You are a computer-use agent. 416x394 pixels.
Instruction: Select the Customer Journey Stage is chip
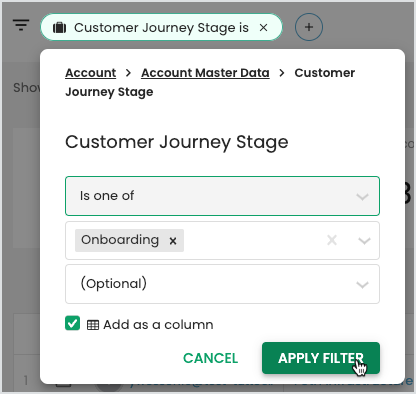point(161,27)
